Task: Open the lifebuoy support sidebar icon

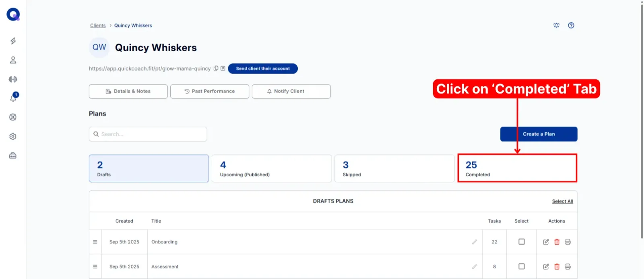Action: tap(13, 117)
